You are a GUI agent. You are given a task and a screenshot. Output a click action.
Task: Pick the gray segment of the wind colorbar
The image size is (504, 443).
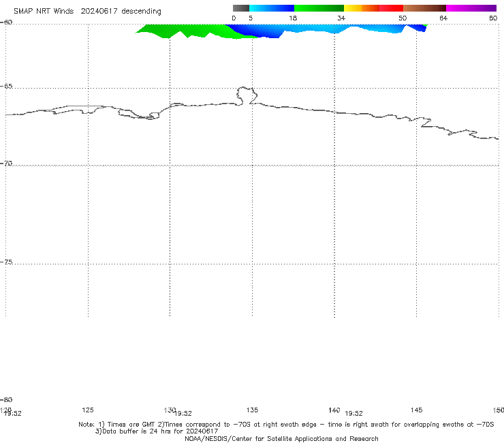(241, 8)
